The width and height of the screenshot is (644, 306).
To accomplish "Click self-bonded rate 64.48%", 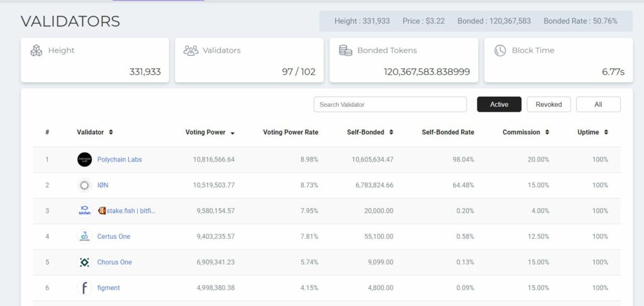I will 464,185.
